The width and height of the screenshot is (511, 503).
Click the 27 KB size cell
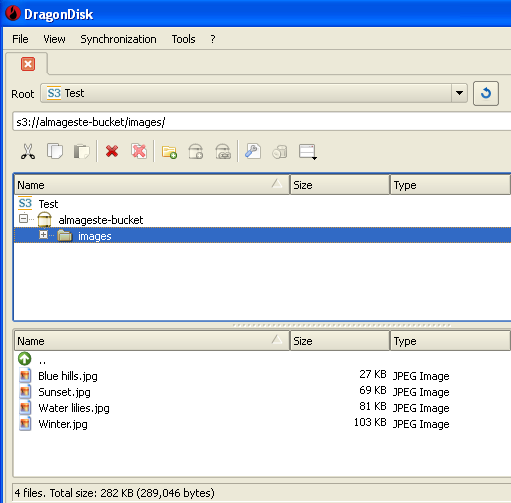click(373, 374)
